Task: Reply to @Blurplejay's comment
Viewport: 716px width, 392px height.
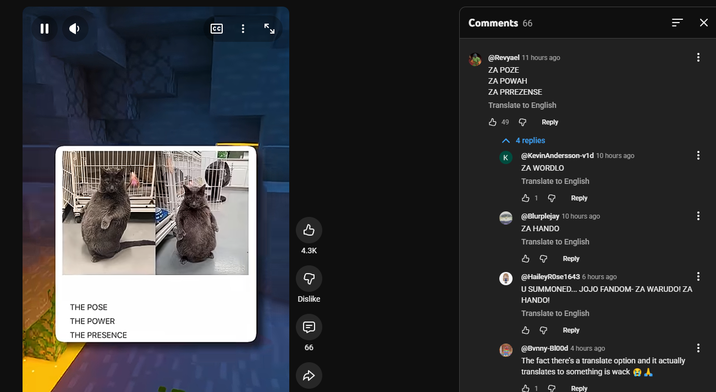Action: (571, 259)
